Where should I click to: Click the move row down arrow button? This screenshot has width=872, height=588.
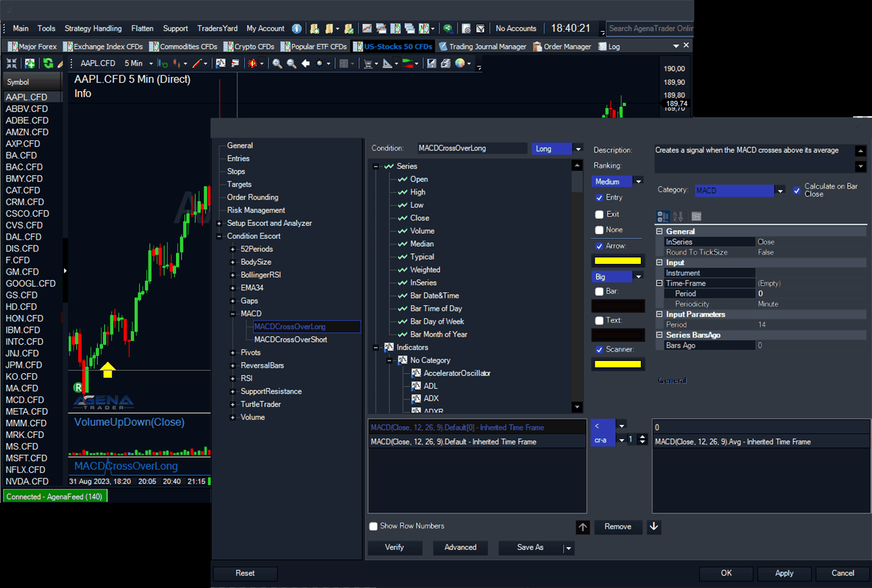tap(654, 527)
